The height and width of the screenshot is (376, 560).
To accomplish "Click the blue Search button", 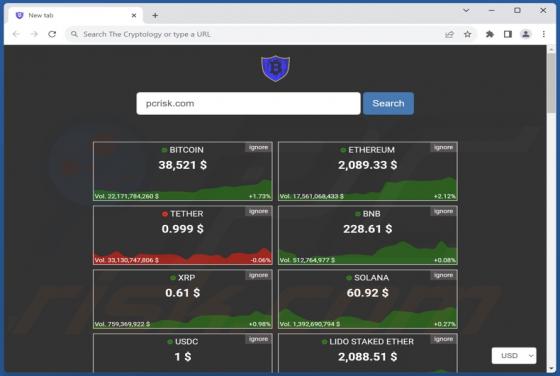I will (x=388, y=104).
